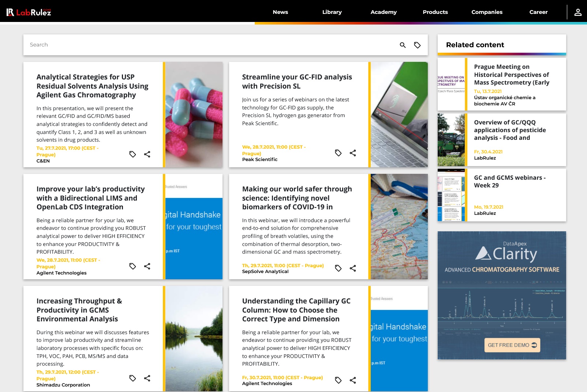
Task: Click Digital Handshake image on LIMS card
Action: (194, 227)
